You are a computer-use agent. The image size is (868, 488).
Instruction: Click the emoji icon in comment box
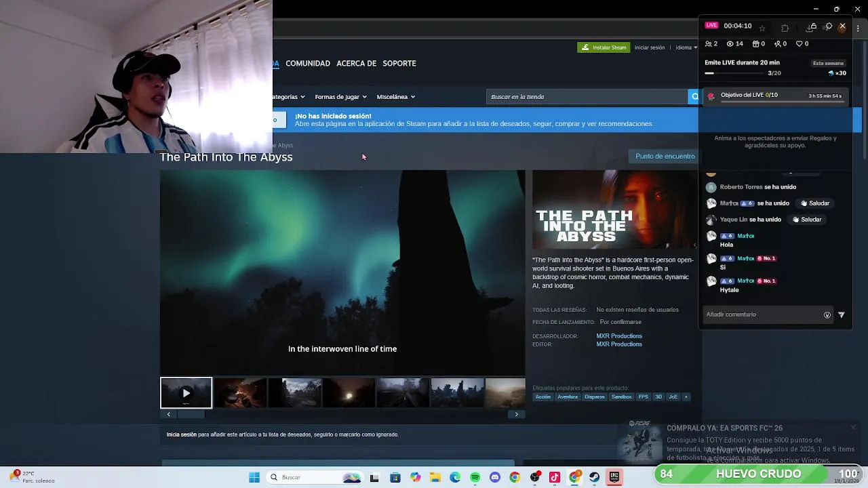827,314
